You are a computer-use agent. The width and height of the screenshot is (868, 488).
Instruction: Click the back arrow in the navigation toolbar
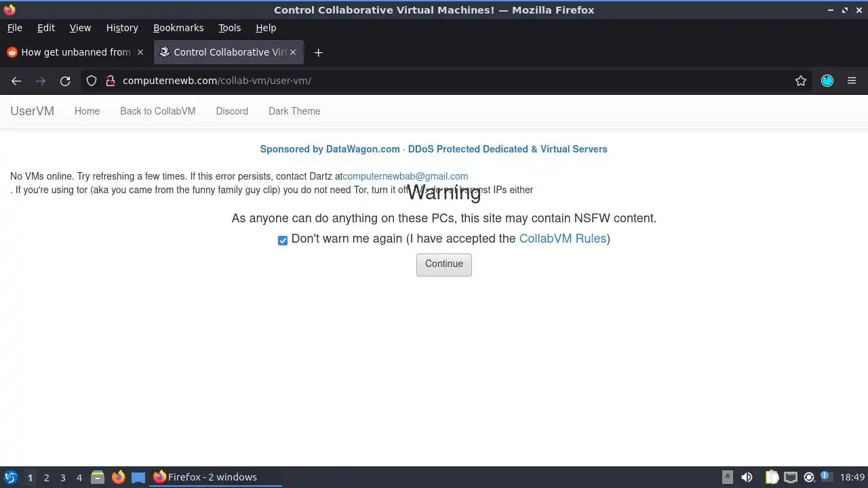tap(16, 81)
